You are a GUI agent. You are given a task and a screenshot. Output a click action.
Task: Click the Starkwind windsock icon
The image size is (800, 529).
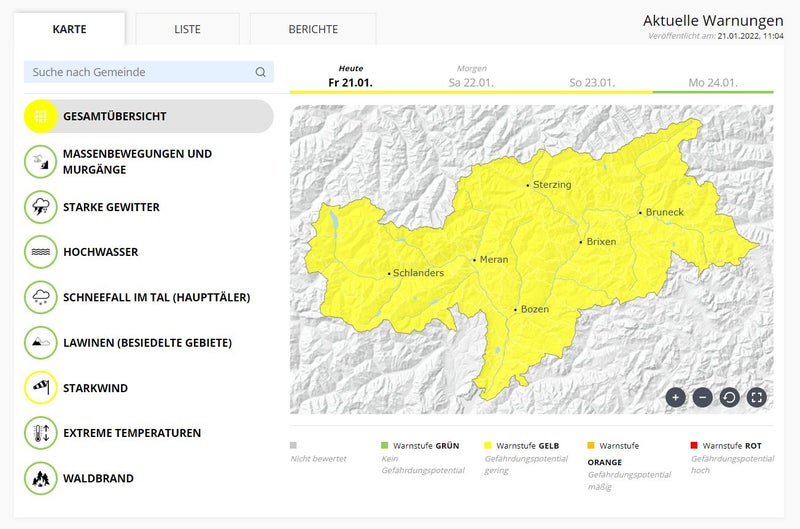coord(41,388)
